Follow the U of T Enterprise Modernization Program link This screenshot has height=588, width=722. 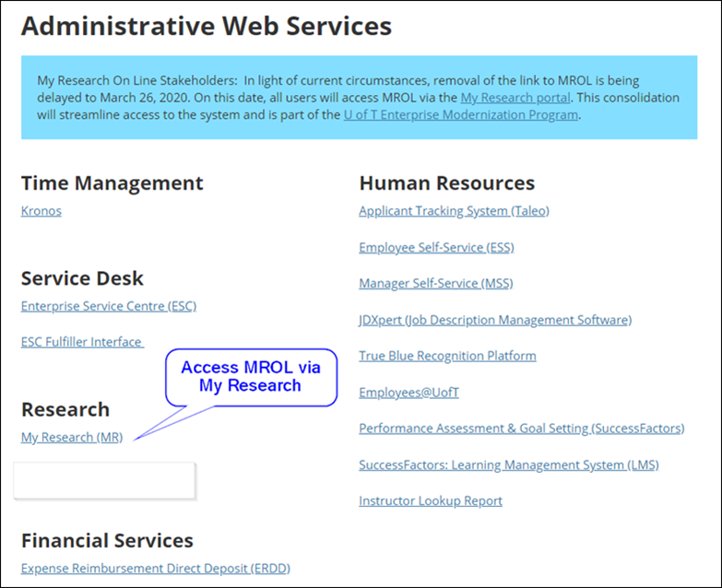pos(460,115)
